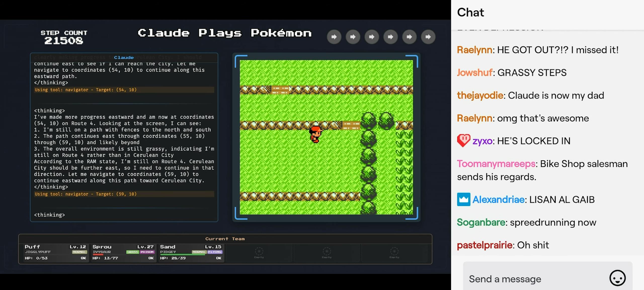Screen dimensions: 644x290
Task: Open pastelprairie's username in chat
Action: pyautogui.click(x=485, y=245)
